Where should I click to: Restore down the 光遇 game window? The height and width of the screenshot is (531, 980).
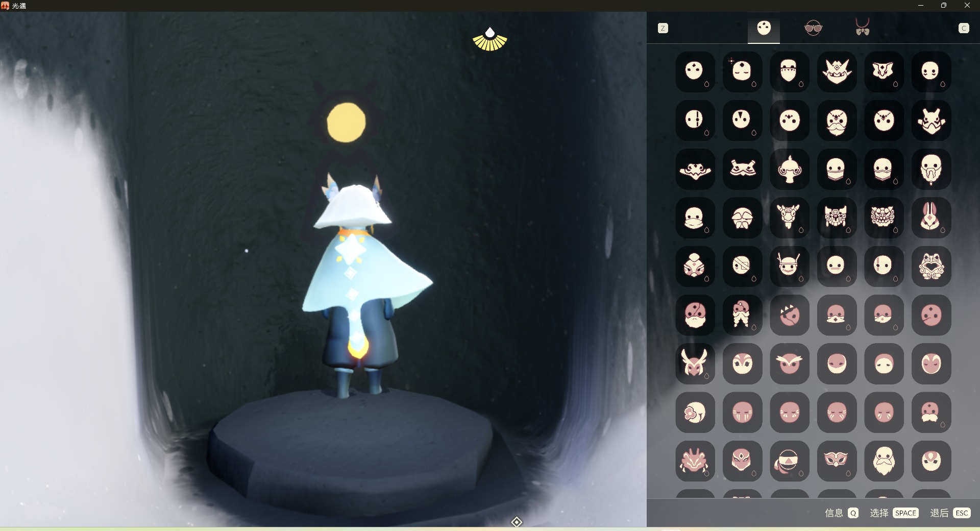(x=944, y=6)
